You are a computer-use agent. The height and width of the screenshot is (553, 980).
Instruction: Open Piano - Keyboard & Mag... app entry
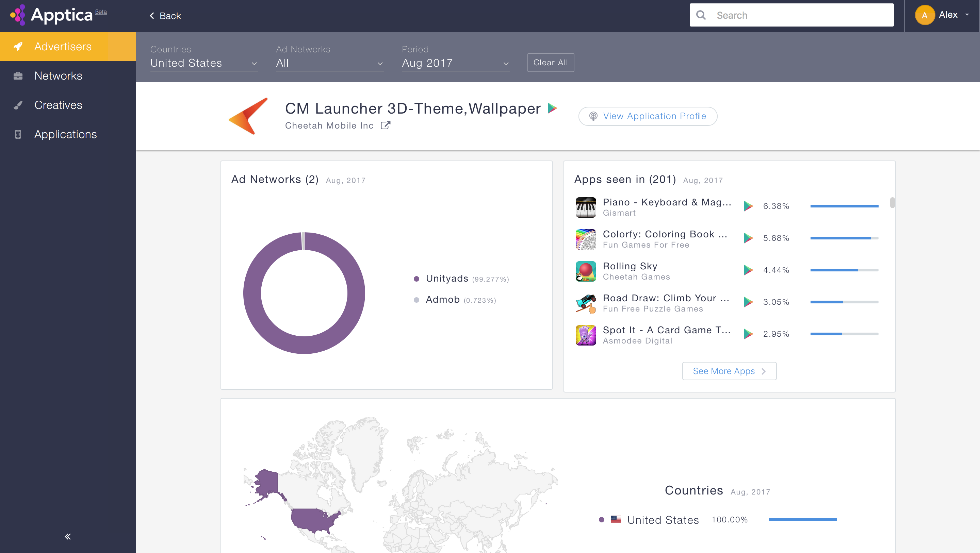point(667,202)
